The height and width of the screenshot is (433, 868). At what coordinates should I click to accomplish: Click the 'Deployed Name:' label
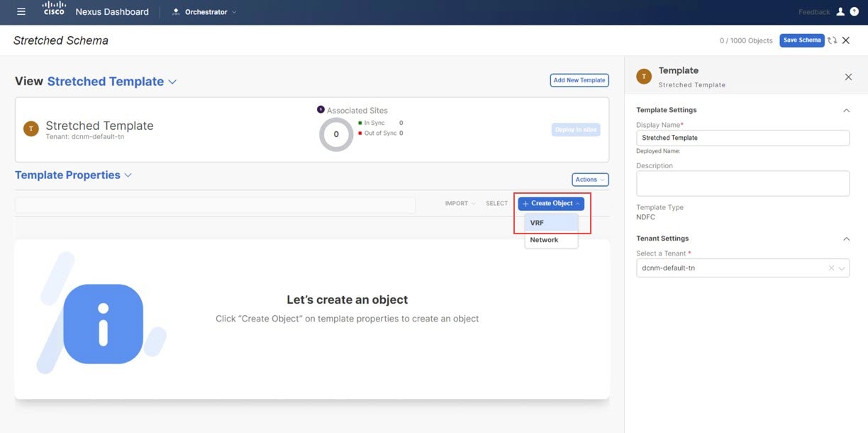[x=658, y=151]
